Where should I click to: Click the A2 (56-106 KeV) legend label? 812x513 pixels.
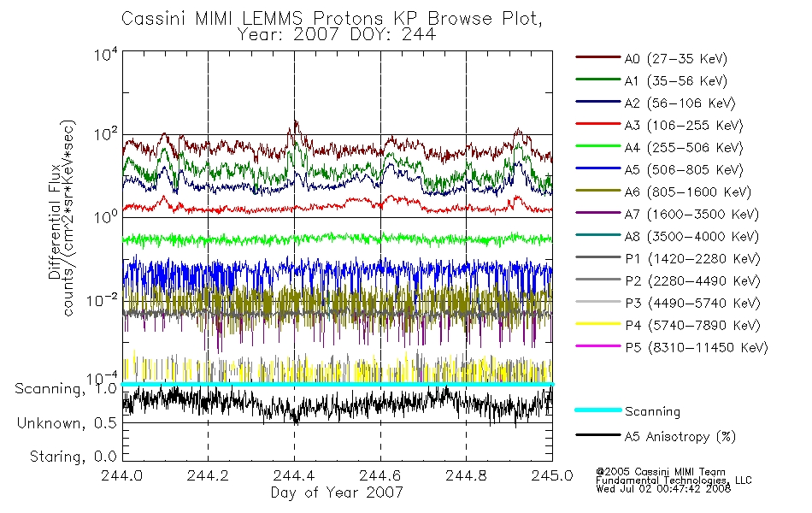pos(680,103)
